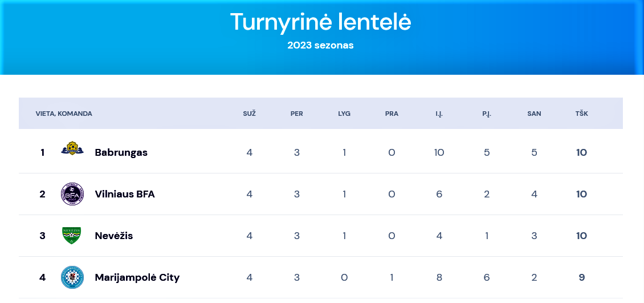
Task: Select the Nevėžis team name
Action: tap(114, 236)
